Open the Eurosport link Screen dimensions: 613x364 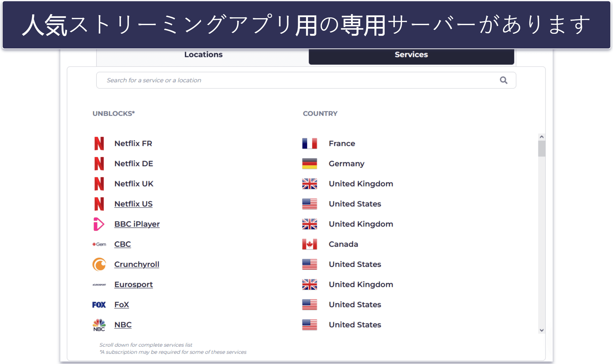click(x=134, y=284)
